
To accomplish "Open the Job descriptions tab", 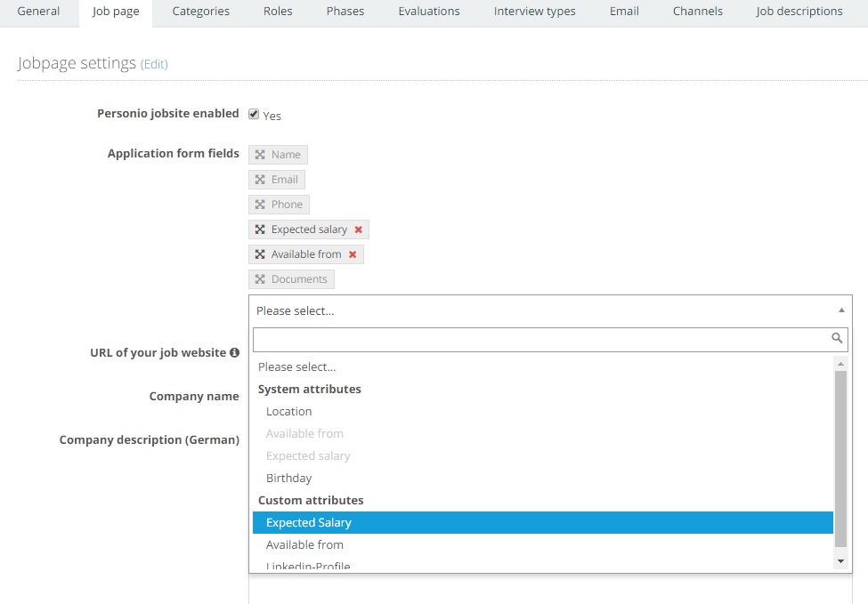I will [x=799, y=12].
